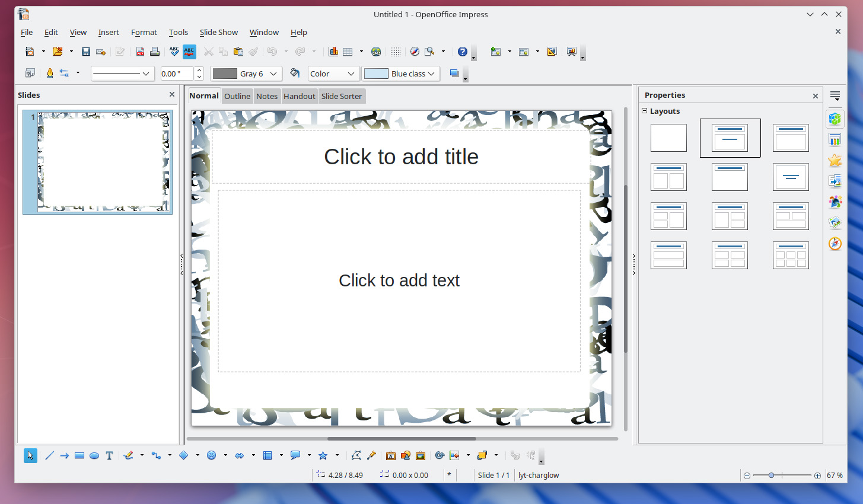This screenshot has height=504, width=863.
Task: Collapse the Layouts section
Action: click(x=645, y=111)
